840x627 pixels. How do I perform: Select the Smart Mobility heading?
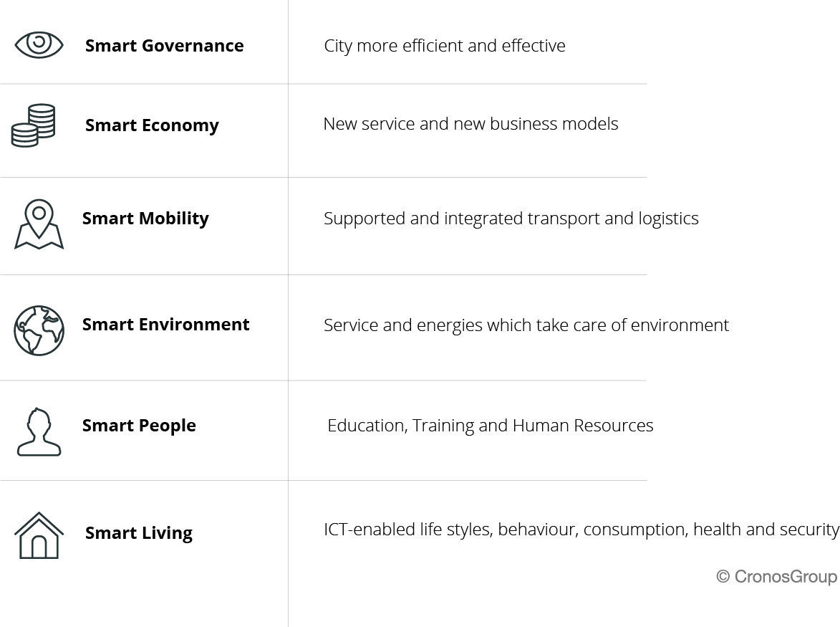(145, 219)
